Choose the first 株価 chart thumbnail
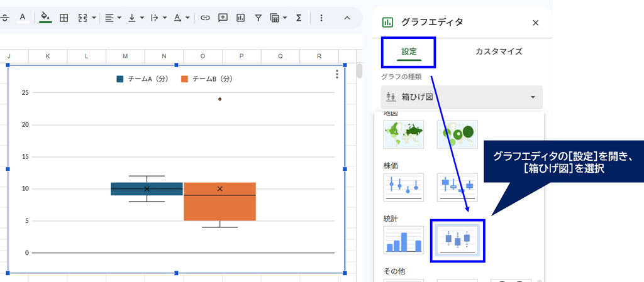The height and width of the screenshot is (282, 644). (x=404, y=187)
